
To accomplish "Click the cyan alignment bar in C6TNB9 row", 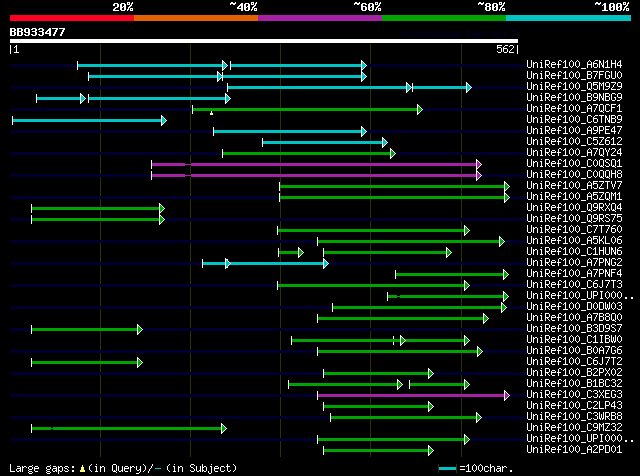I will (89, 120).
